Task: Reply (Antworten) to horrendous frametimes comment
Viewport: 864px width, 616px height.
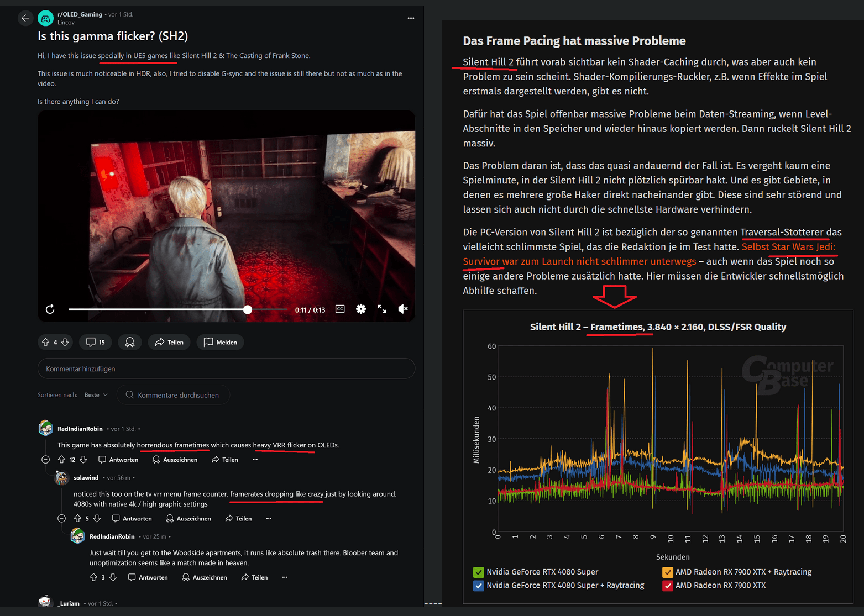Action: [118, 460]
